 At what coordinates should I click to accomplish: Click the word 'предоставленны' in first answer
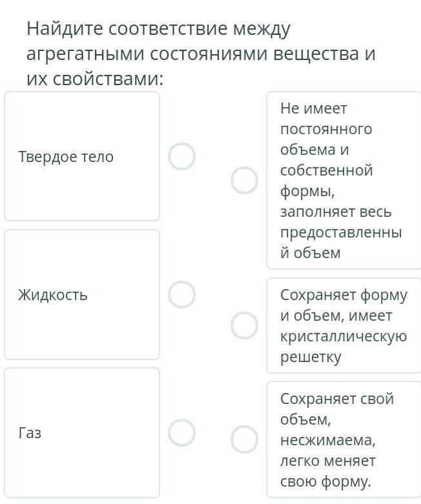(x=341, y=232)
